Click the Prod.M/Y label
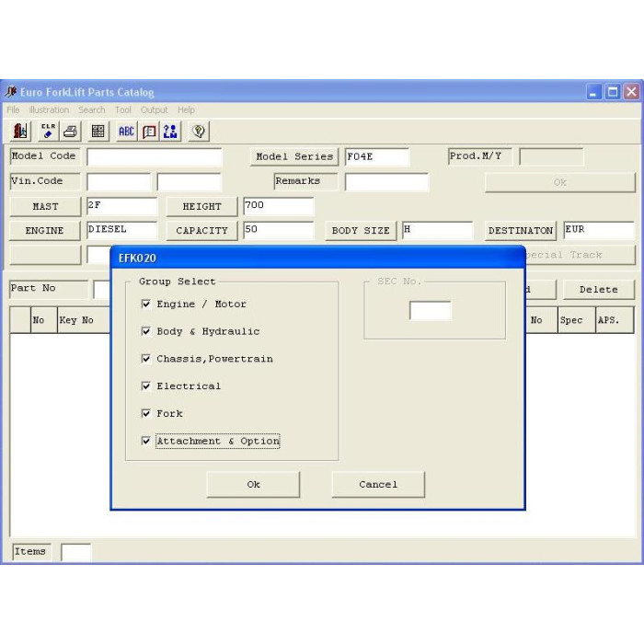Screen dimensions: 644x644 click(480, 156)
